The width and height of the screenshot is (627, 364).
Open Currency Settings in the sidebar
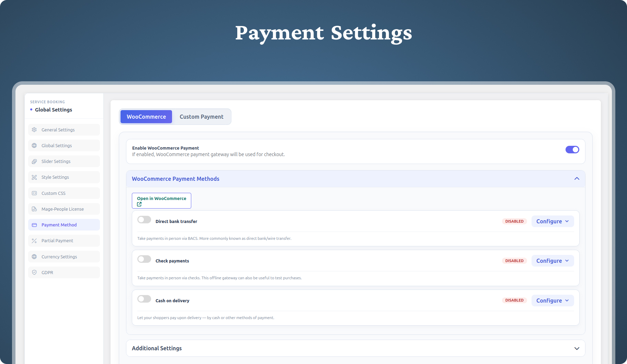coord(64,257)
